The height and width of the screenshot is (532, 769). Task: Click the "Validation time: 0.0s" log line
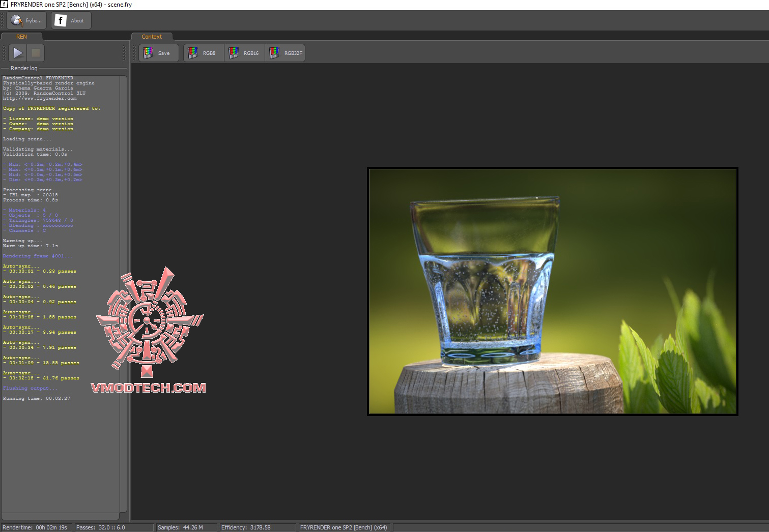(x=35, y=154)
